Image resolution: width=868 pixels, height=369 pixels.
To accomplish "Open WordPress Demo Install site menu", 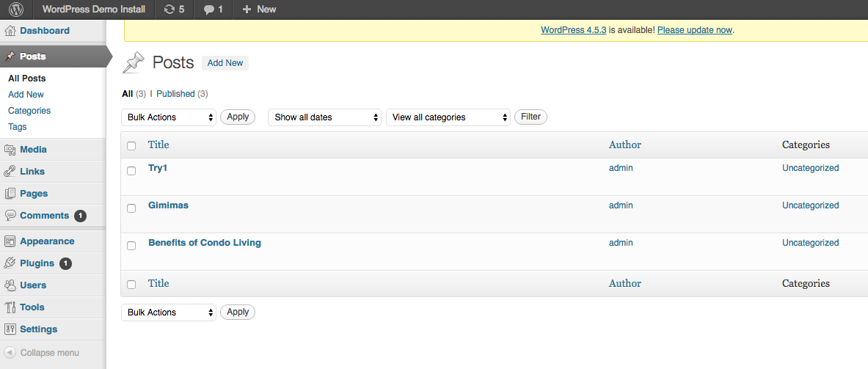I will (94, 10).
